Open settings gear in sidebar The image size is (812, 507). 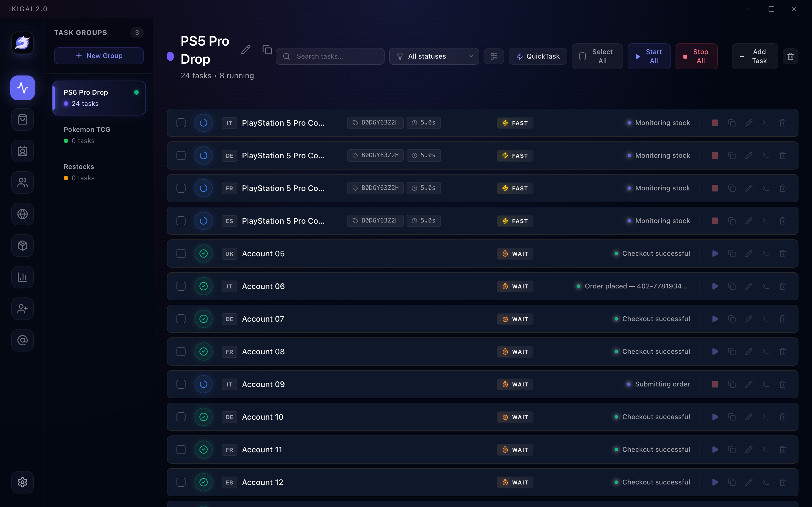click(x=23, y=482)
